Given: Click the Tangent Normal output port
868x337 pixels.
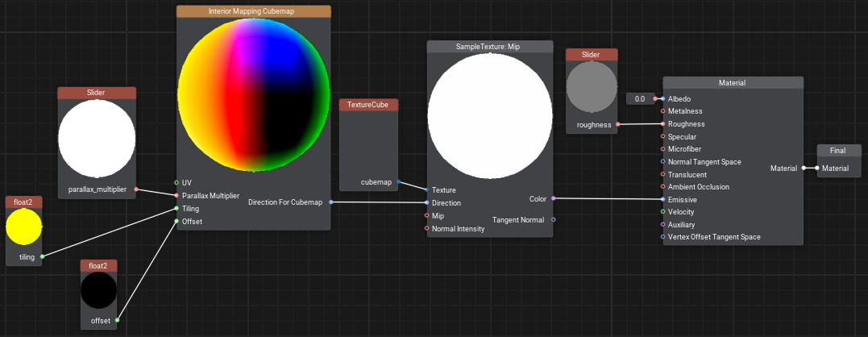Looking at the screenshot, I should 553,219.
